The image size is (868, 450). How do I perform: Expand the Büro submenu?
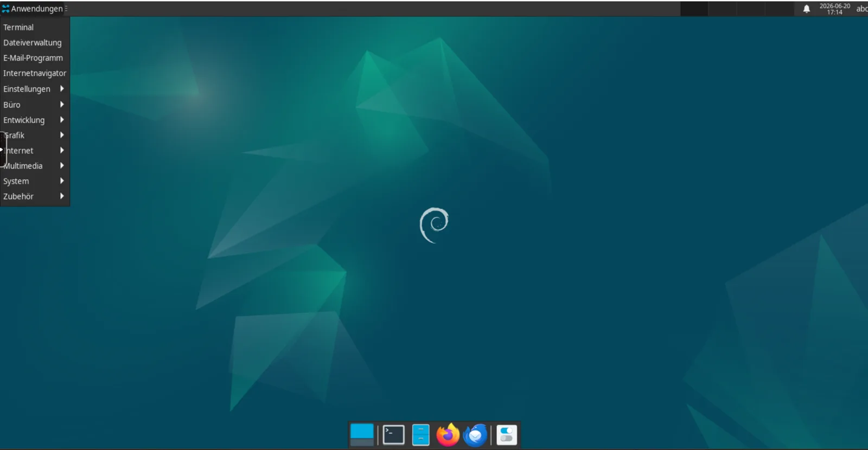[35, 105]
